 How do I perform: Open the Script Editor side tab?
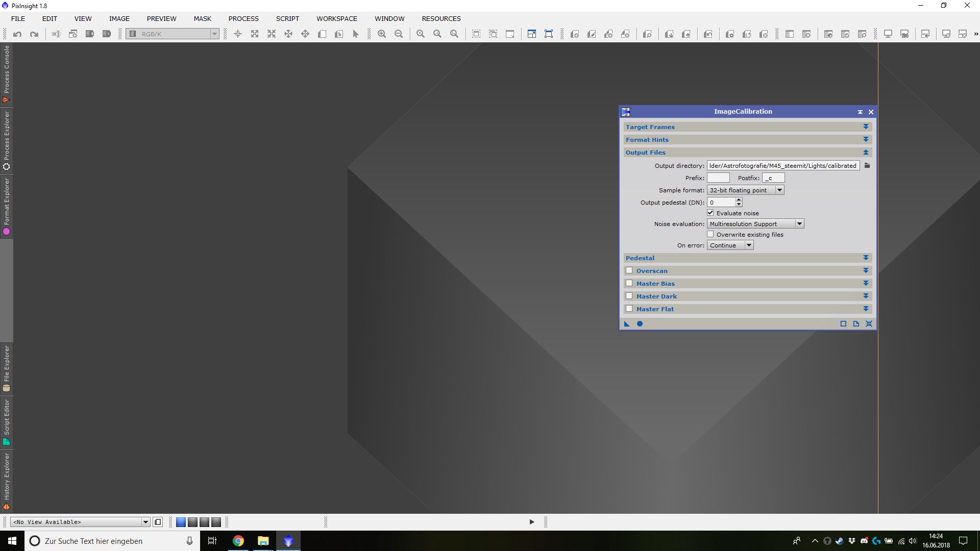[7, 422]
